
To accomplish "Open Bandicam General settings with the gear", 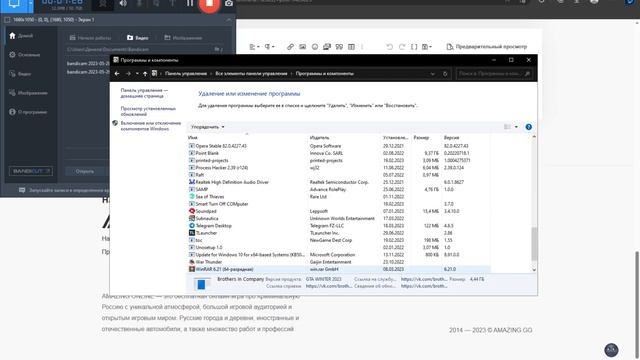I will click(24, 55).
